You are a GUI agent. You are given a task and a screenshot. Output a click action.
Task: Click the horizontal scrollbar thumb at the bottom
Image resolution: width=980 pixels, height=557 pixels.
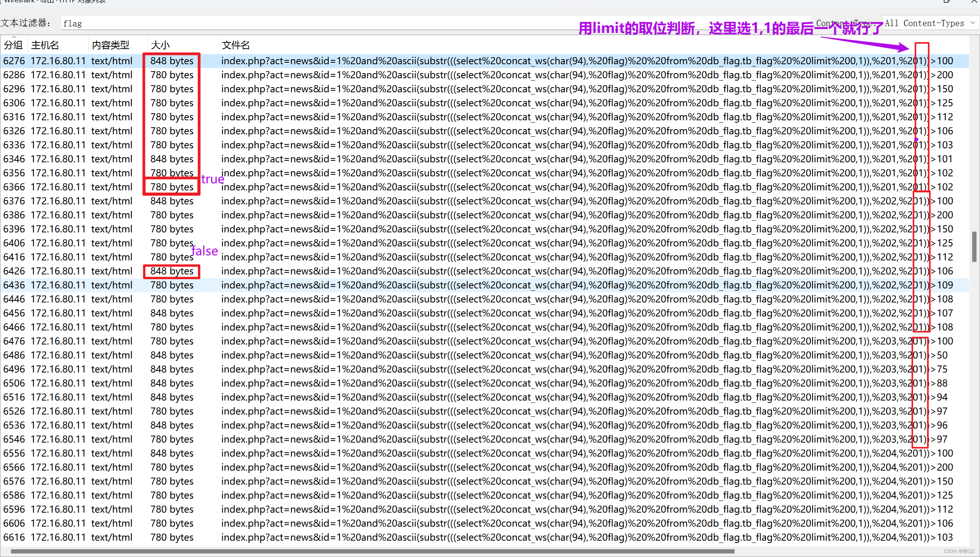(x=372, y=551)
